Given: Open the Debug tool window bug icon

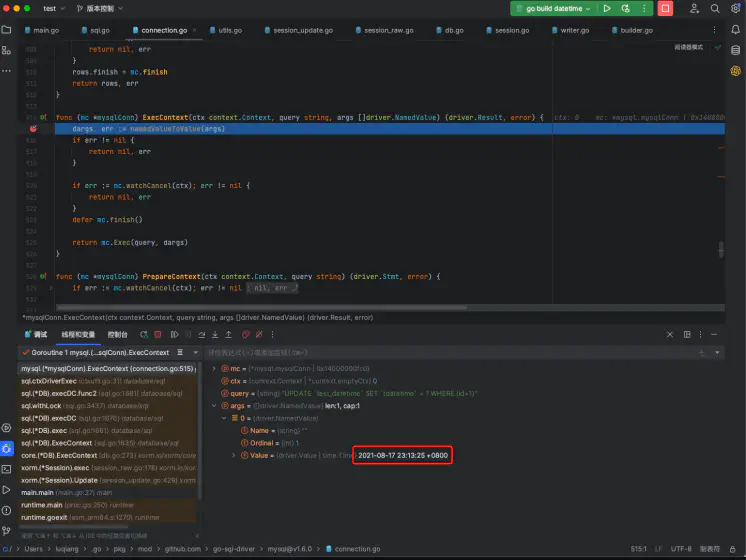Looking at the screenshot, I should [7, 448].
